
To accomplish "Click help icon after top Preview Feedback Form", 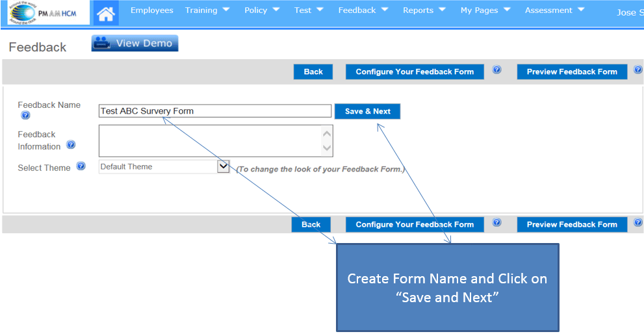I will coord(638,70).
